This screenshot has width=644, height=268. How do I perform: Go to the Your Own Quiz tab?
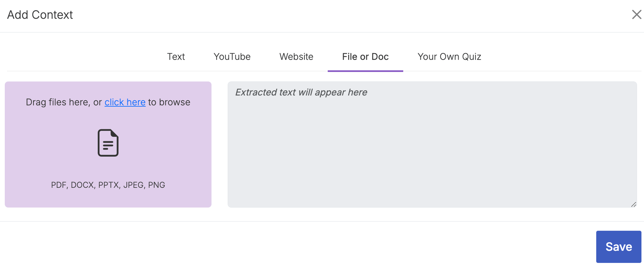449,57
